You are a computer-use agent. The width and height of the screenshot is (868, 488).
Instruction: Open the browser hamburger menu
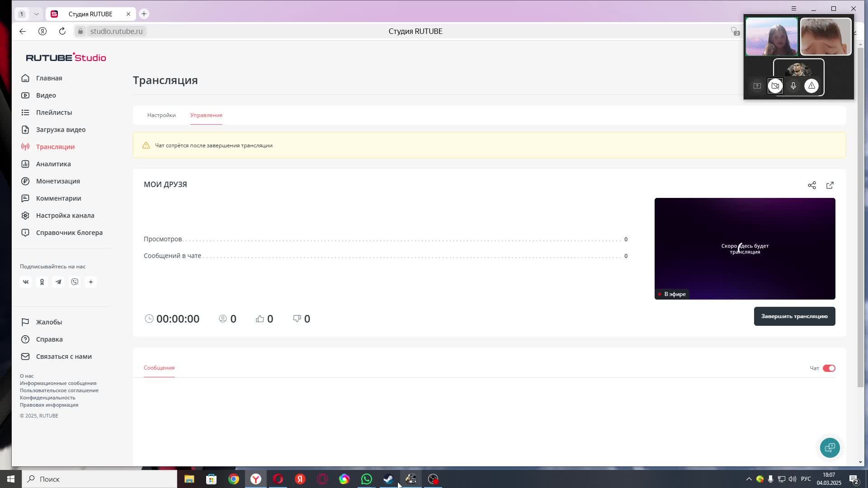(x=794, y=9)
